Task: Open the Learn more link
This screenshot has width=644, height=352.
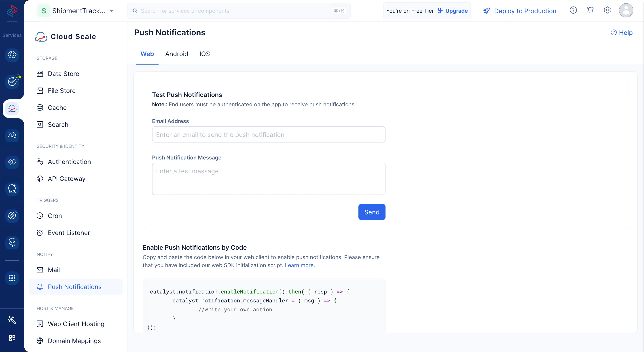Action: 300,265
